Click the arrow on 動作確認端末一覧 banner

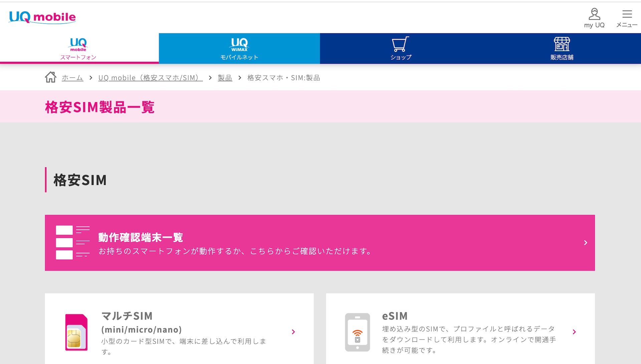click(585, 243)
